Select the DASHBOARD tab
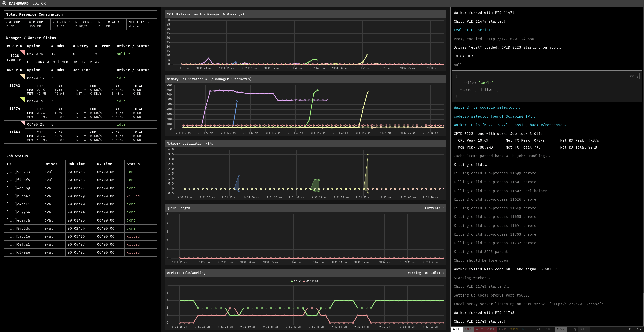The width and height of the screenshot is (644, 332). (19, 3)
